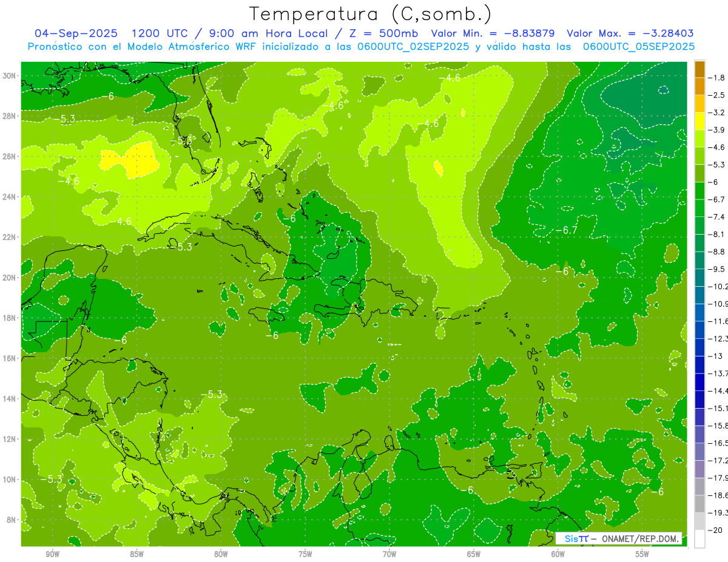Click the "85W" longitude axis label
728x562 pixels.
coord(137,555)
